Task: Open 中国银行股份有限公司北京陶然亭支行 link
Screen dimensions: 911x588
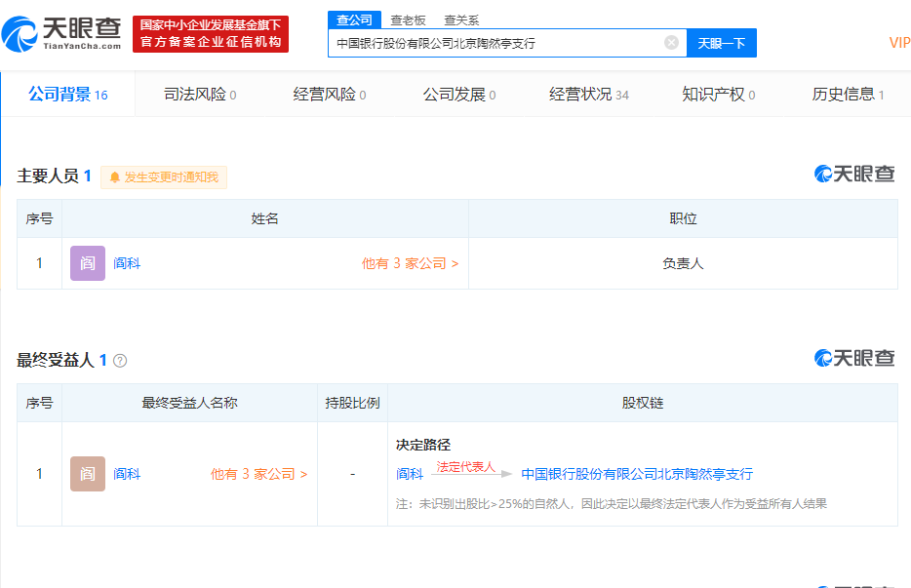Action: 637,474
